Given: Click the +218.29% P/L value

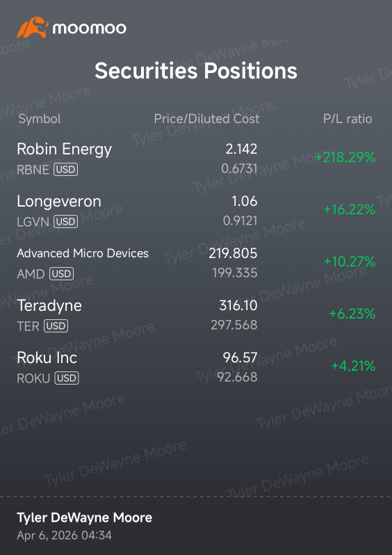Looking at the screenshot, I should pyautogui.click(x=345, y=157).
